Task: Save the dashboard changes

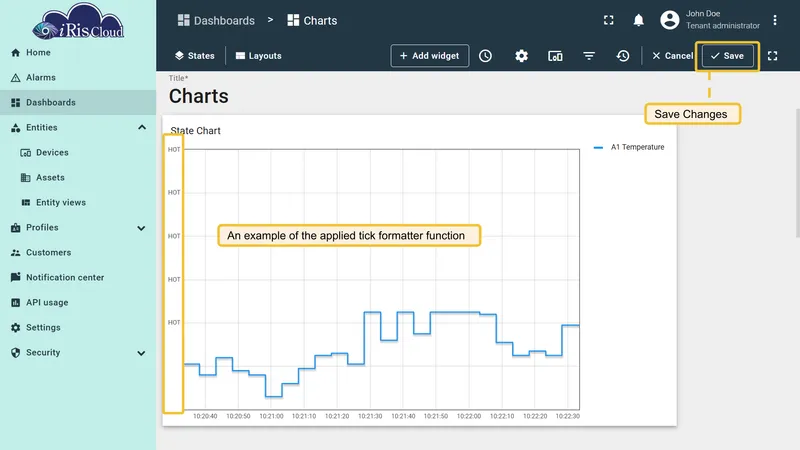Action: tap(727, 56)
